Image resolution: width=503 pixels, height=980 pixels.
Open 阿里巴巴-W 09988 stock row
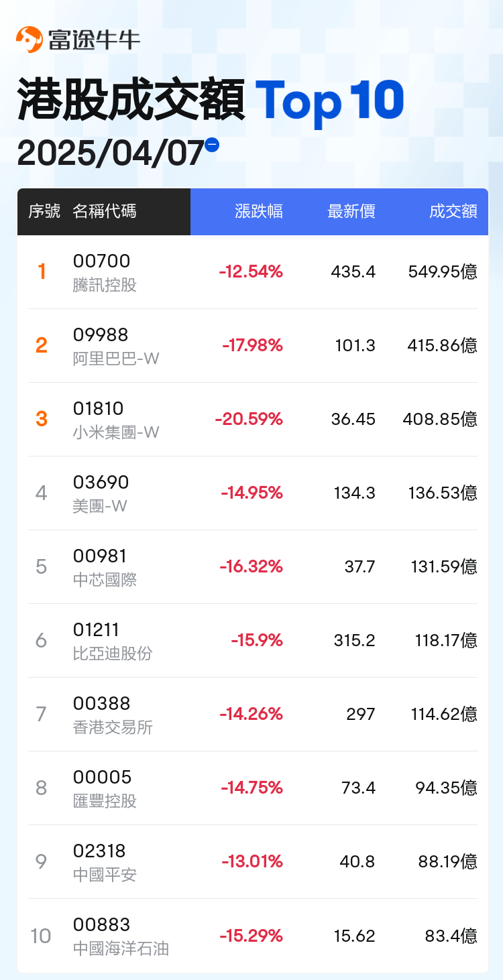pos(253,346)
